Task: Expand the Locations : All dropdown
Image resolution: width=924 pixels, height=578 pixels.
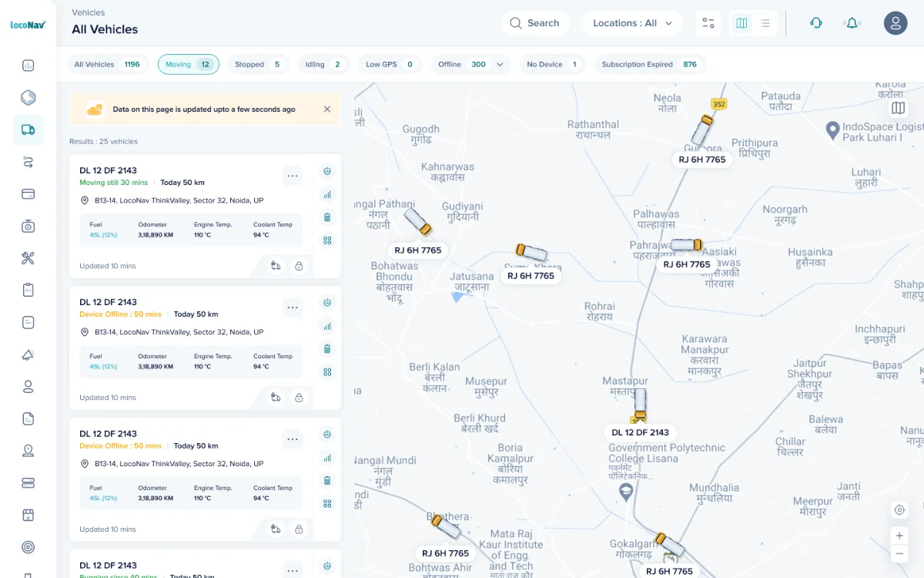Action: point(633,23)
